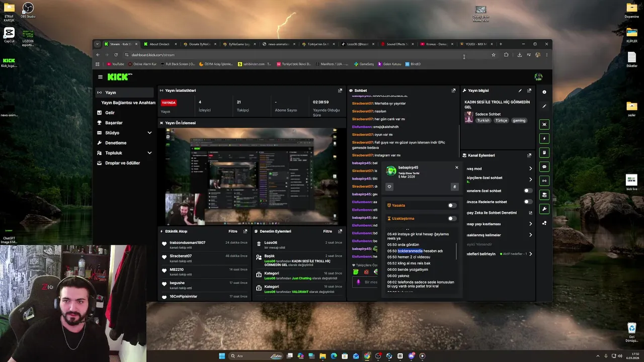Edit stream info with pencil icon in Yayın bilgisi

pos(520,90)
